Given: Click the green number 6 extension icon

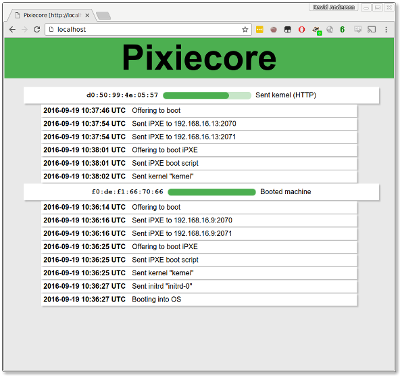Looking at the screenshot, I should pos(342,30).
